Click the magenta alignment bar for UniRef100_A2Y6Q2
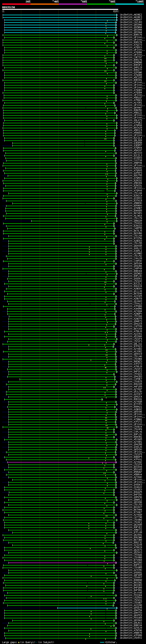Screen dimensions: 146x644 pyautogui.click(x=63, y=462)
